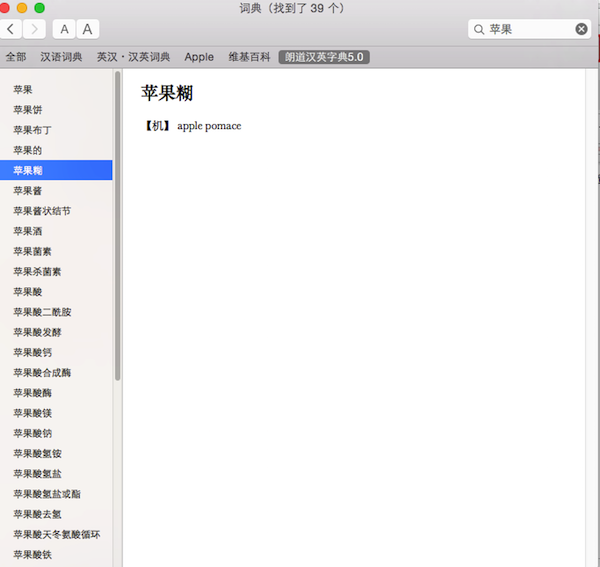
Task: Zoom the window with the green button
Action: pos(39,8)
